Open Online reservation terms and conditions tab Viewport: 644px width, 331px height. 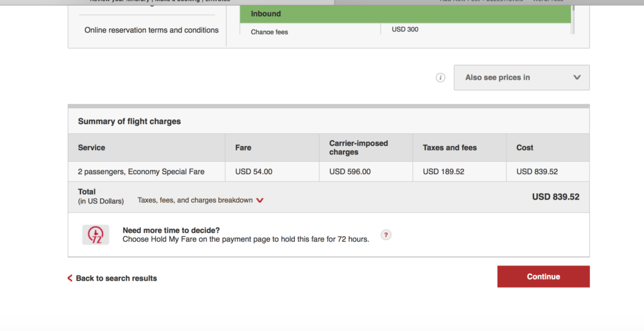[152, 30]
